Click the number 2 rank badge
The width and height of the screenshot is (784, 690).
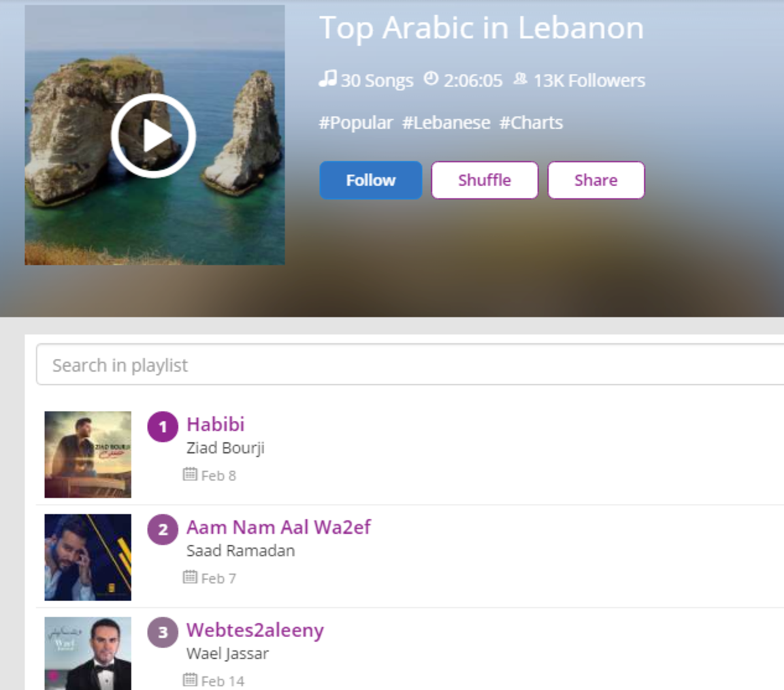coord(163,529)
